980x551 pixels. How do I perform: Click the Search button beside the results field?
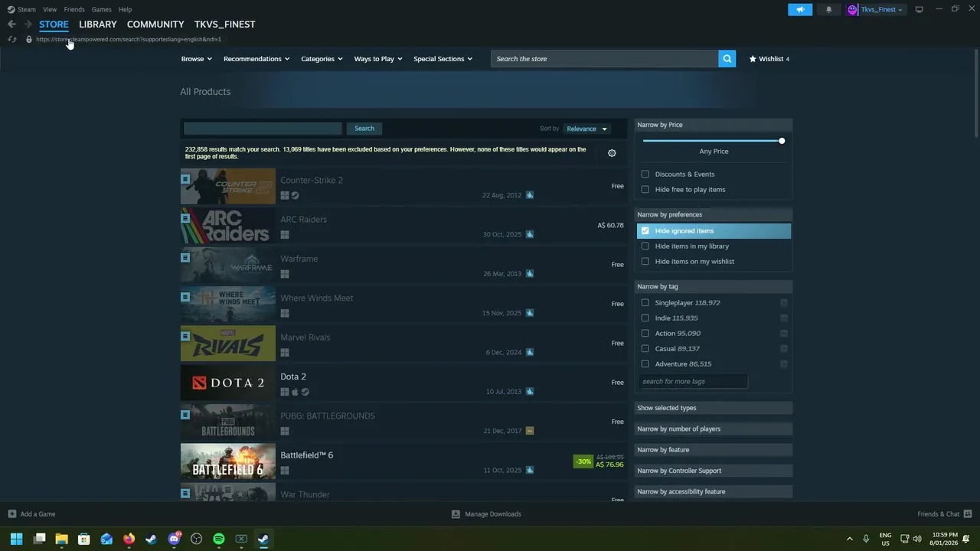click(x=364, y=129)
